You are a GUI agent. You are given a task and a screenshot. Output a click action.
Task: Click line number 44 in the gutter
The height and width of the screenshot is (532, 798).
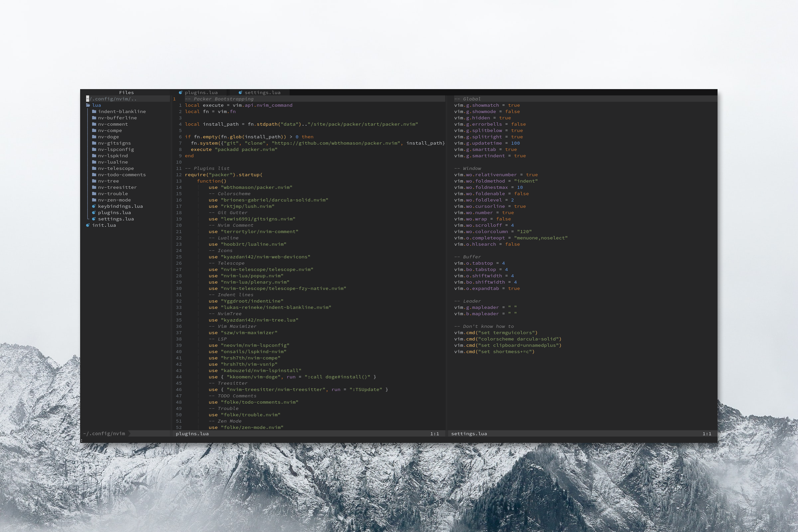point(179,377)
